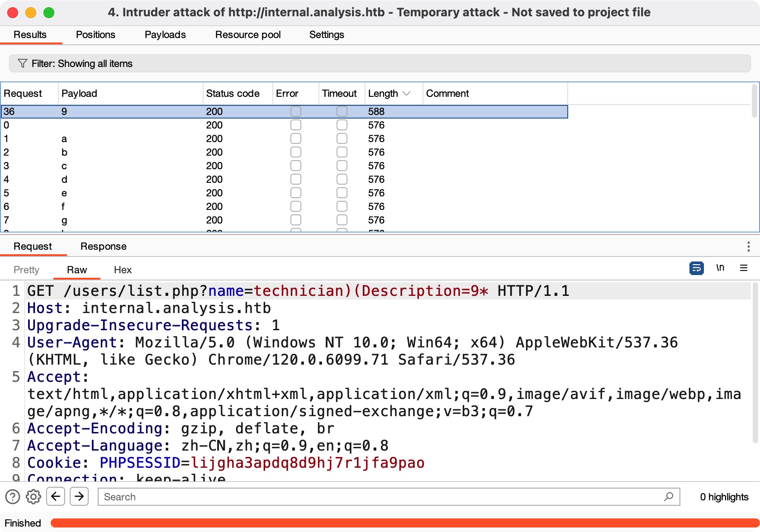The width and height of the screenshot is (760, 532).
Task: Click the GET /users/list.php request line
Action: point(298,291)
